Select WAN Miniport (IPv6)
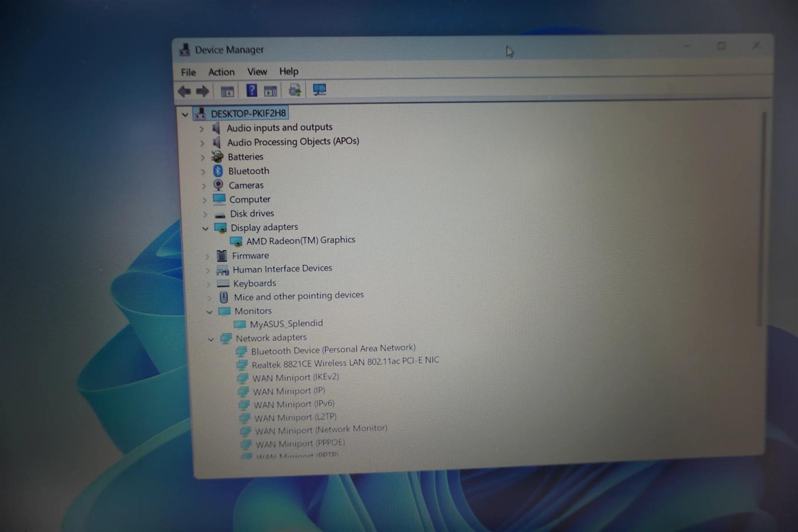The image size is (798, 532). pos(294,404)
